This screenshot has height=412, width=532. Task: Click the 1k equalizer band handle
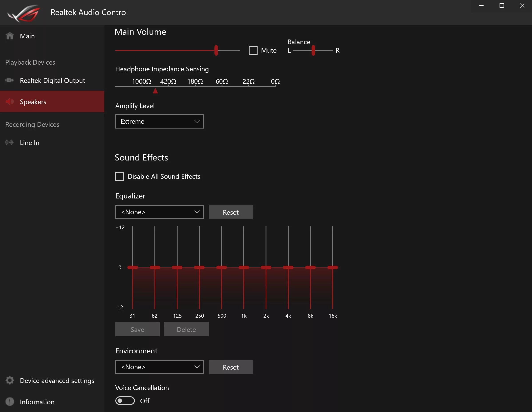(x=244, y=267)
